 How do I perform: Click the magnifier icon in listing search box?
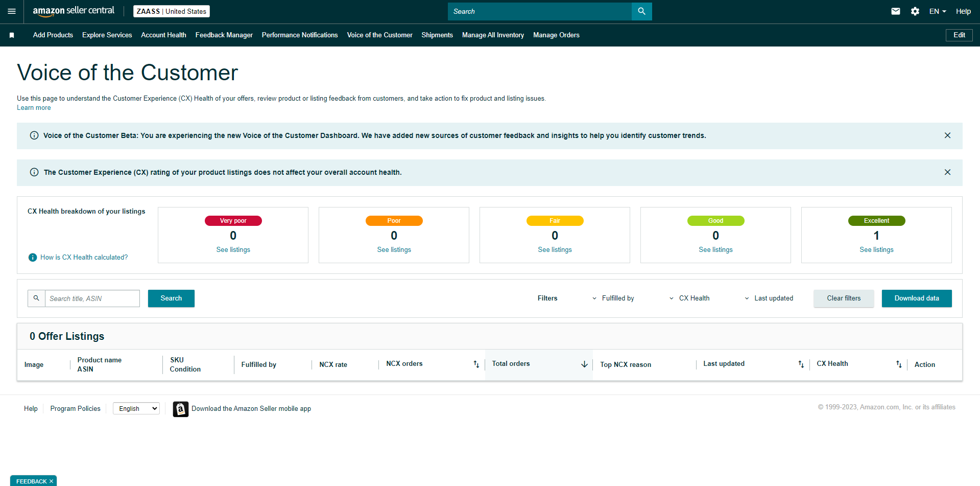tap(36, 298)
